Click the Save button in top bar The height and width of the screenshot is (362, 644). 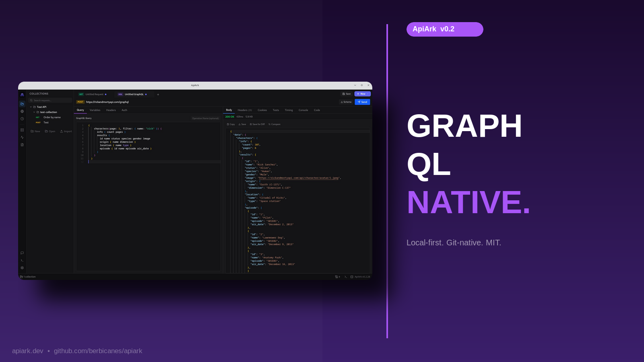[346, 94]
